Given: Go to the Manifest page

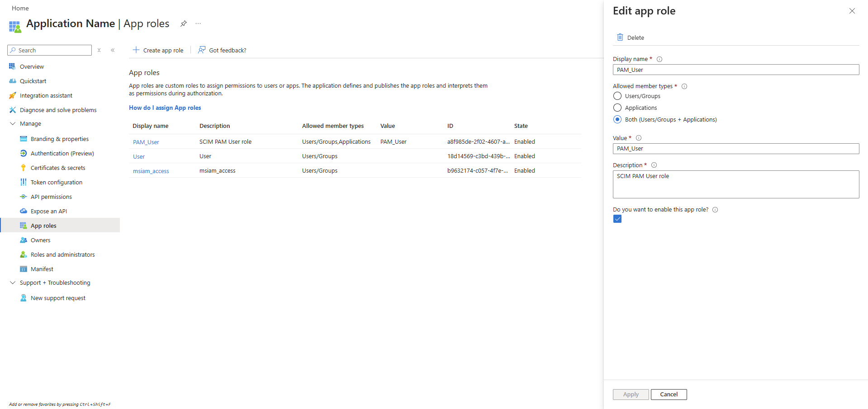Looking at the screenshot, I should [42, 269].
